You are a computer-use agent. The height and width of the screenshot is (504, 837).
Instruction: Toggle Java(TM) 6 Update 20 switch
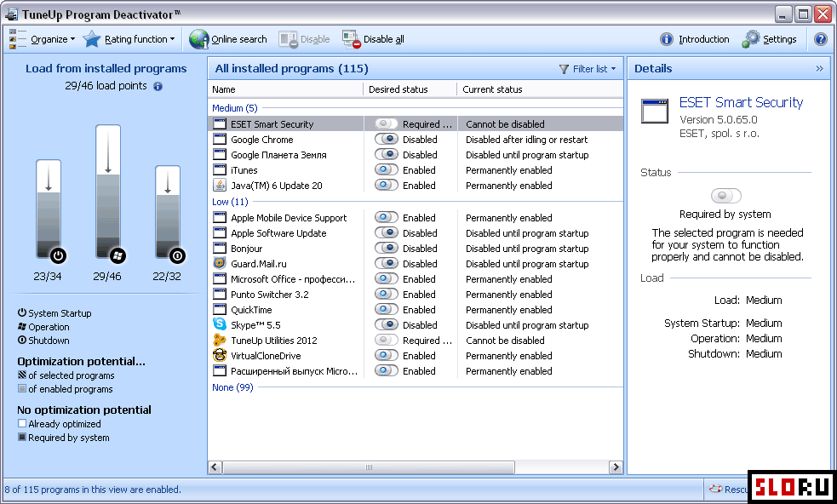pos(387,186)
